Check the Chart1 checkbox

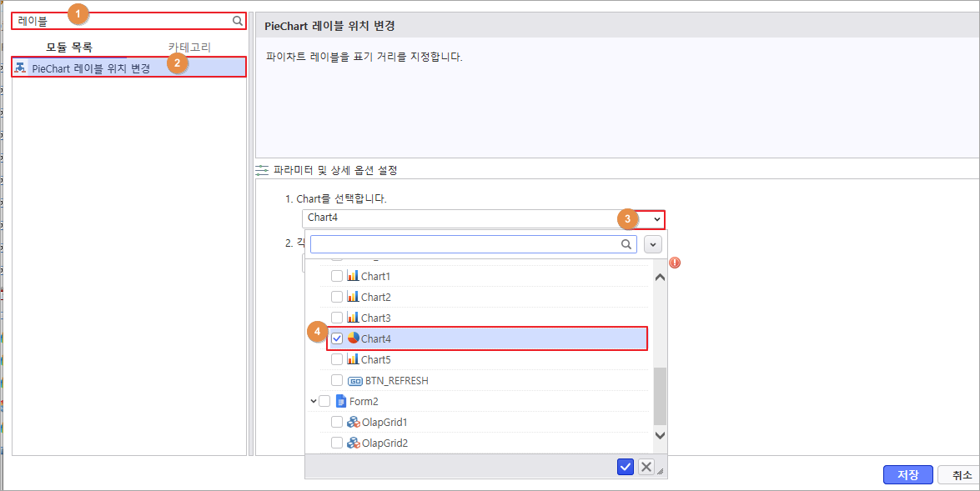[337, 276]
